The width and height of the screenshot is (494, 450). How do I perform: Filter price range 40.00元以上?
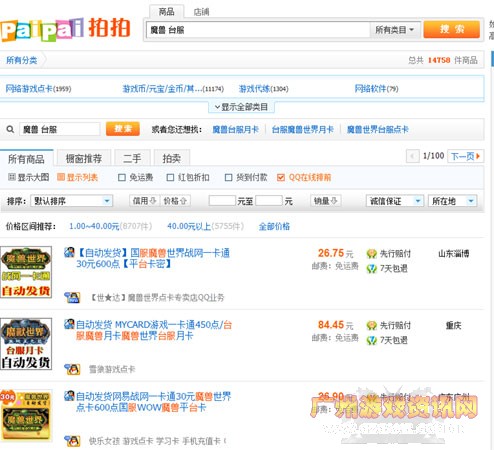coord(189,226)
